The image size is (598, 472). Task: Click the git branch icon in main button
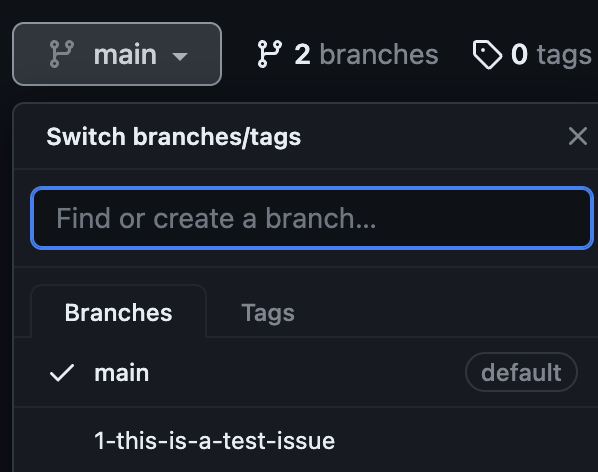click(x=62, y=54)
